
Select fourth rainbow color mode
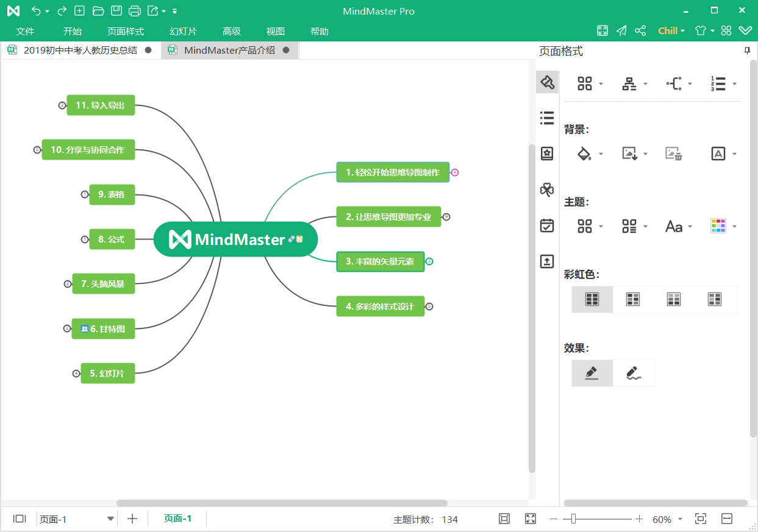pos(715,299)
